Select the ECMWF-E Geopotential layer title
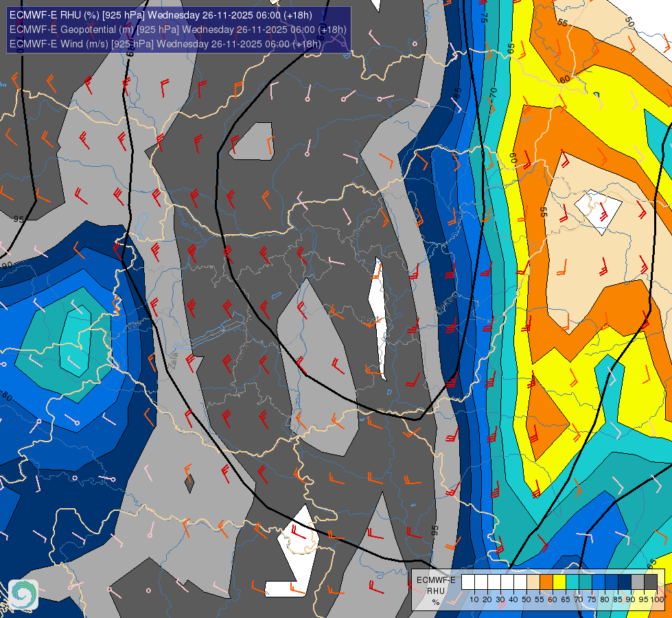The image size is (672, 618). coord(178,30)
